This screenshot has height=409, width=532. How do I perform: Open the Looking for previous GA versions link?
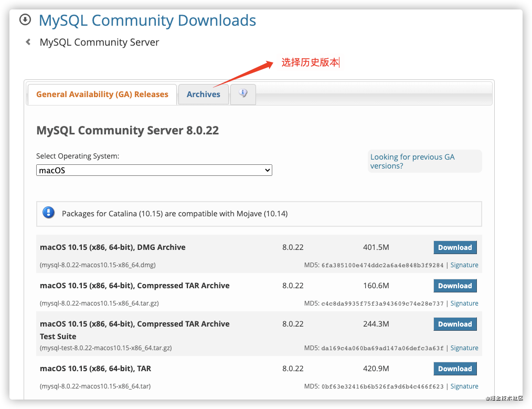[x=412, y=161]
